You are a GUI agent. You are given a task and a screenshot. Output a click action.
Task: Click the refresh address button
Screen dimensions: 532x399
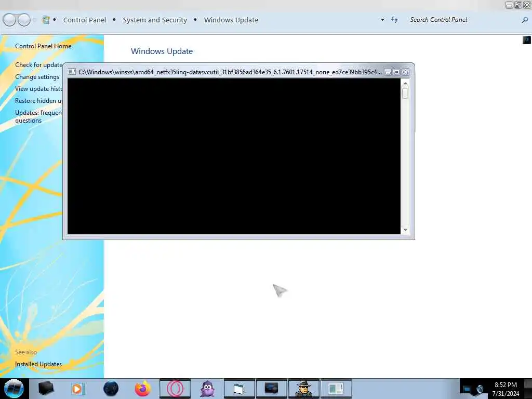coord(394,20)
